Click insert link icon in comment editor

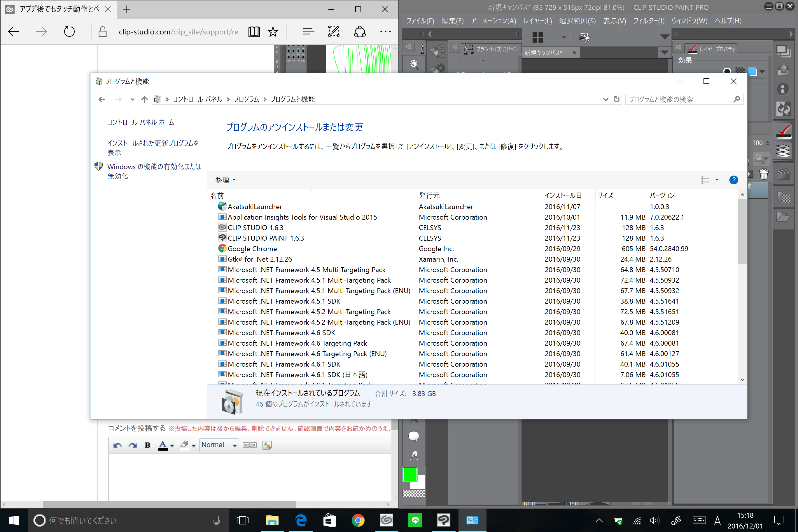249,445
